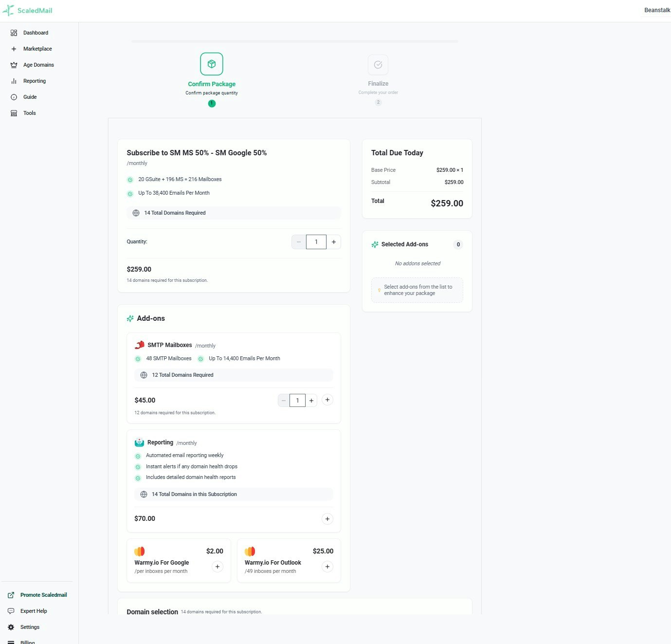Add the Reporting add-on for $70.00

click(327, 519)
